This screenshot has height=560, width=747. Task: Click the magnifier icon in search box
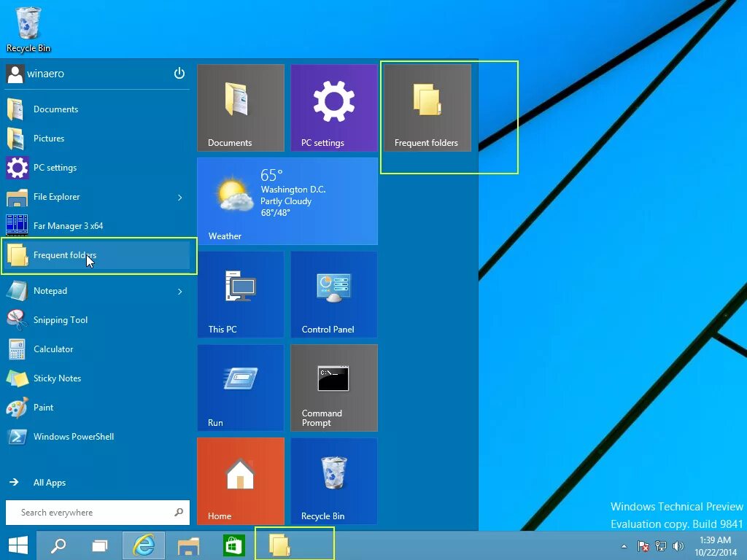pyautogui.click(x=179, y=513)
